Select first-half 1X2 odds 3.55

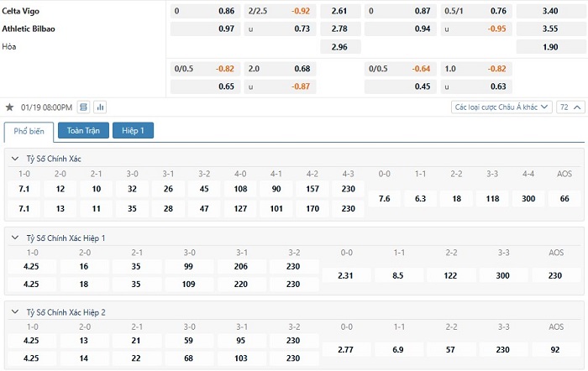[550, 29]
